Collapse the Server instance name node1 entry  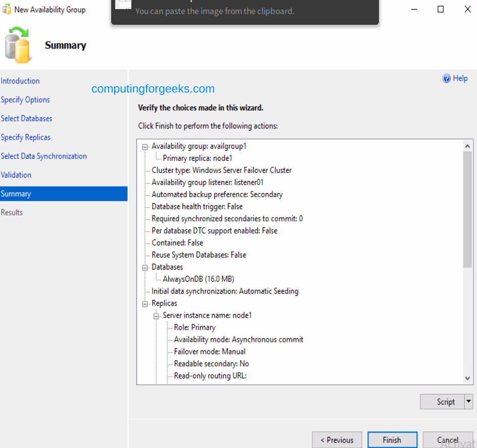155,315
